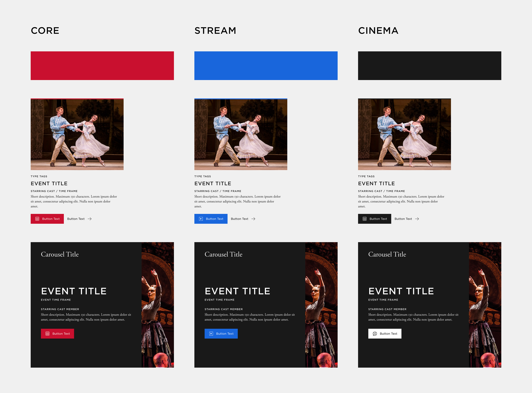Click calendar icon in Cinema card black button

tap(365, 219)
